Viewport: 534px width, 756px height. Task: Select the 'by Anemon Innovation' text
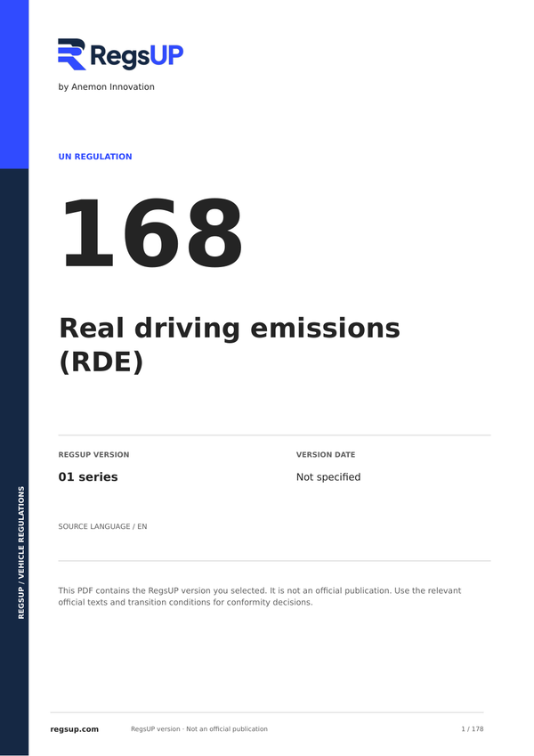[x=107, y=86]
